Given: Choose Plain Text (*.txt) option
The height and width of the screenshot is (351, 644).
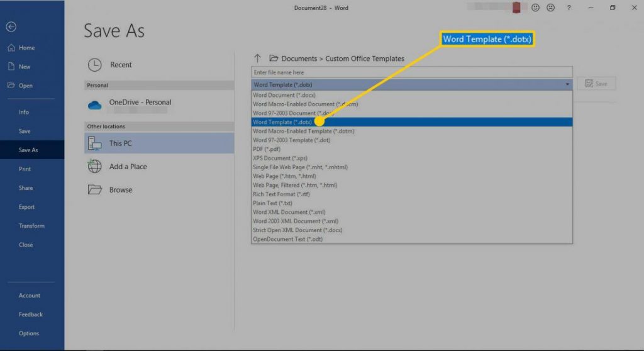Looking at the screenshot, I should [411, 203].
